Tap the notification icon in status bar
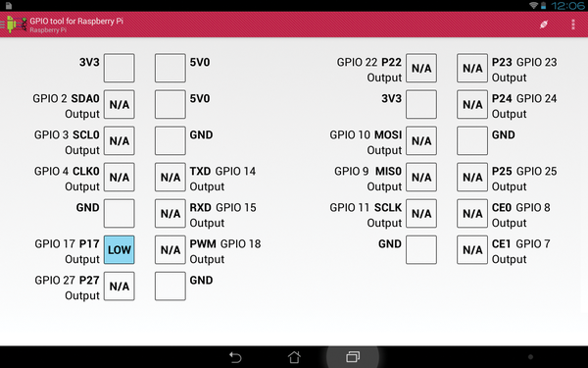The image size is (588, 368). tap(8, 5)
